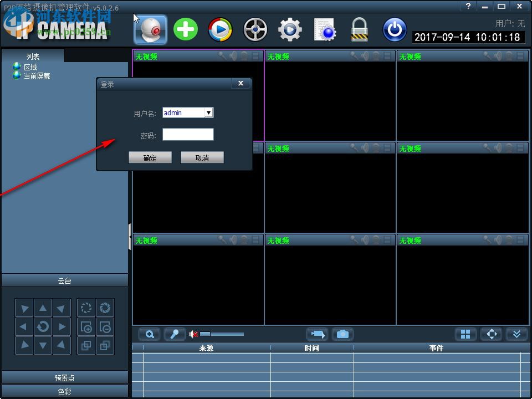The height and width of the screenshot is (399, 532).
Task: Click the 取消 button
Action: pos(202,158)
